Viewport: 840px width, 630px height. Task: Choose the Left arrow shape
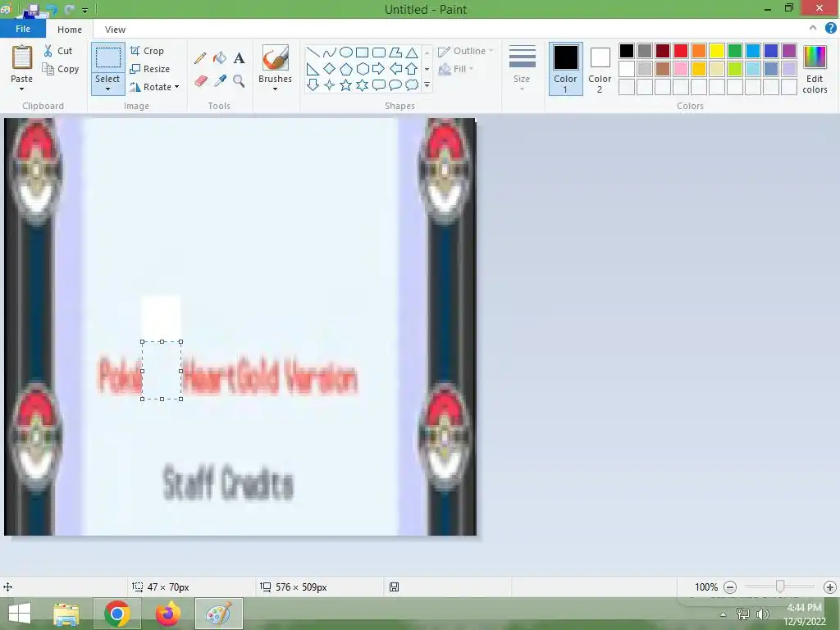point(395,69)
